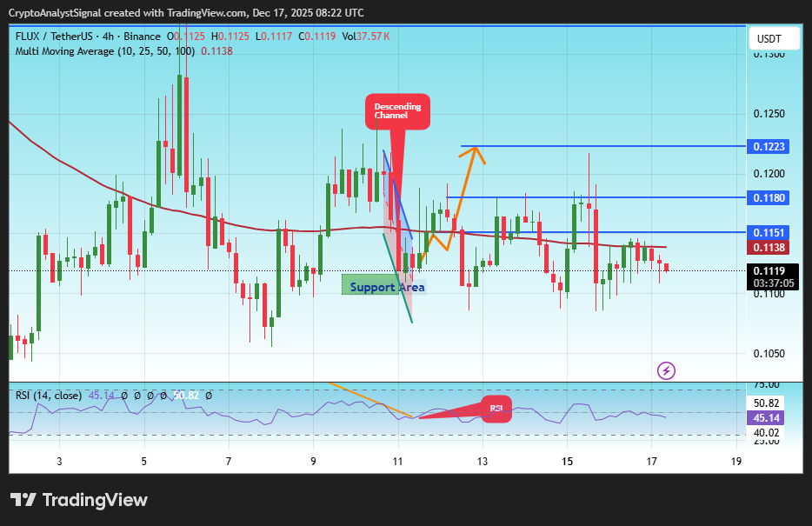Click date 11 on the time axis
812x526 pixels.
click(398, 461)
